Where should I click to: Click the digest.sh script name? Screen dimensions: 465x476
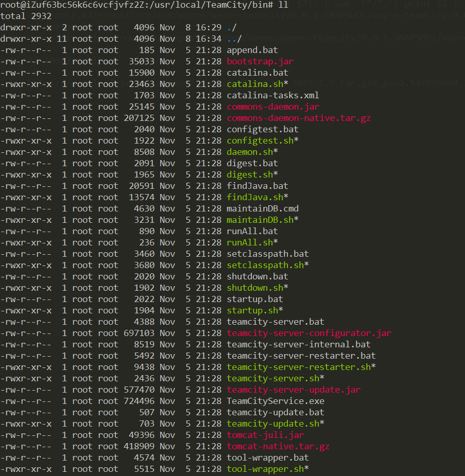click(x=250, y=175)
